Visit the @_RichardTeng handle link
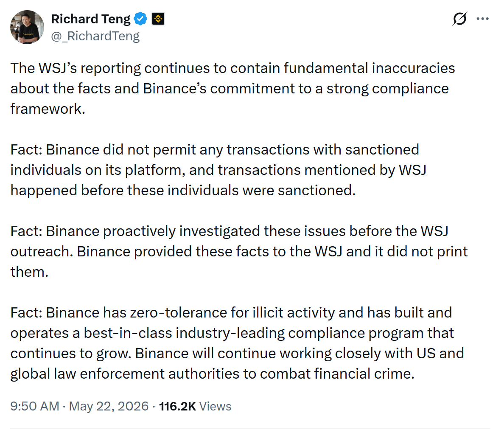This screenshot has width=504, height=430. click(x=95, y=36)
